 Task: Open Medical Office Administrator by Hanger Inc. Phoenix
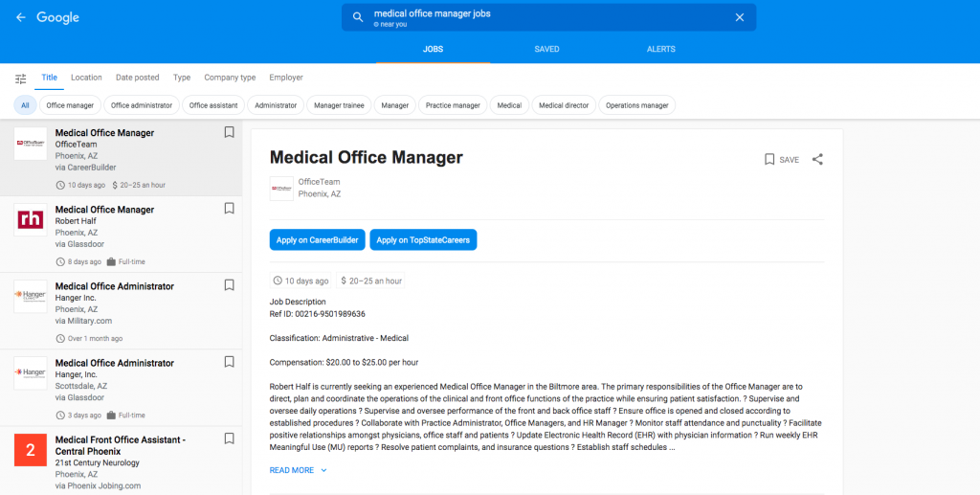pos(115,286)
